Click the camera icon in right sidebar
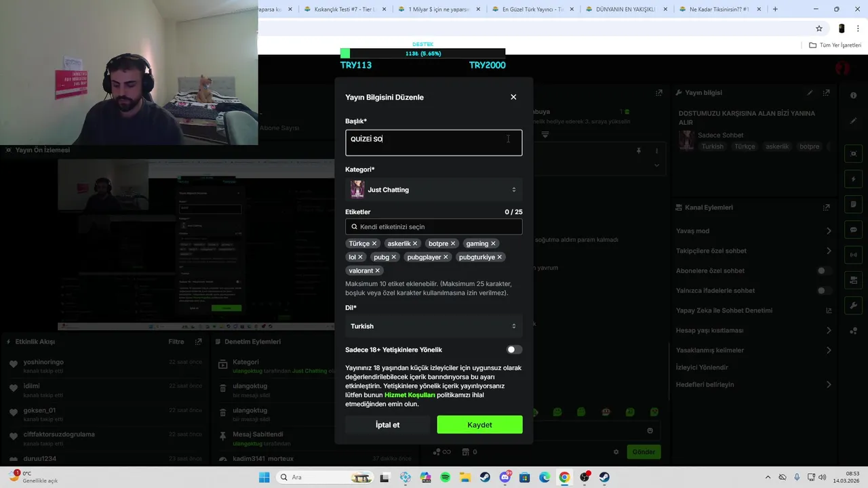Viewport: 868px width, 488px height. pos(853,281)
